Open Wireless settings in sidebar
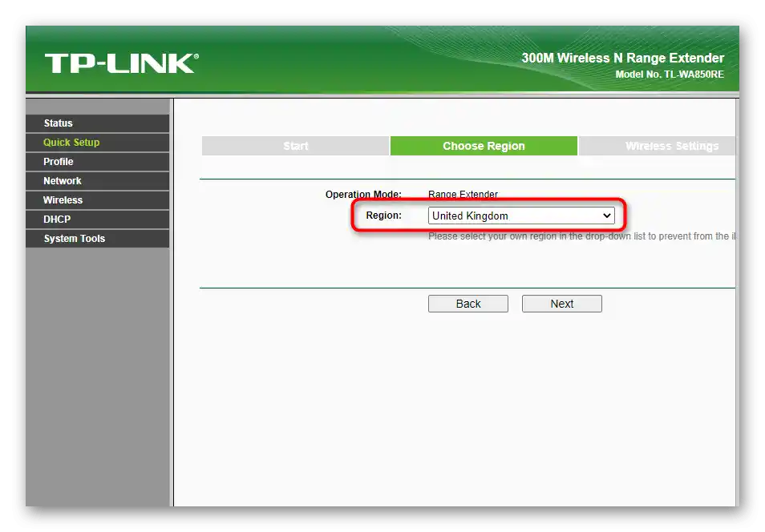Image resolution: width=765 pixels, height=532 pixels. click(x=98, y=200)
